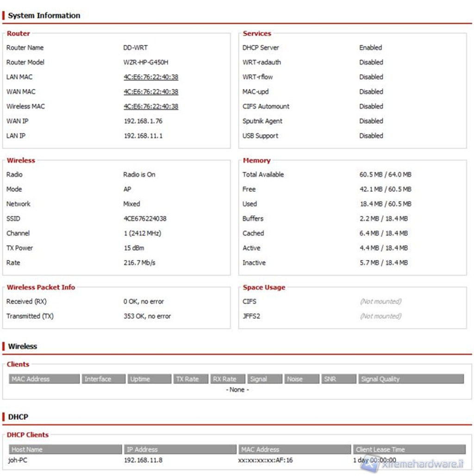Click the Client Lease Time column header
This screenshot has width=474, height=476.
coord(409,449)
